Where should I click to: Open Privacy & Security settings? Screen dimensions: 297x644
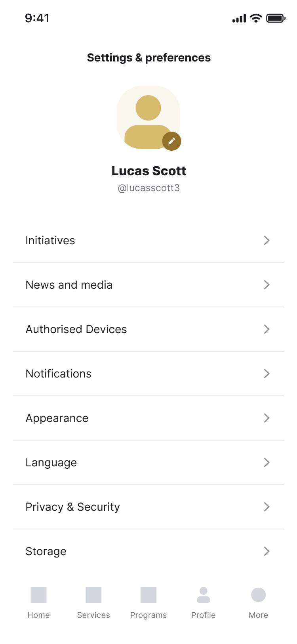(148, 507)
